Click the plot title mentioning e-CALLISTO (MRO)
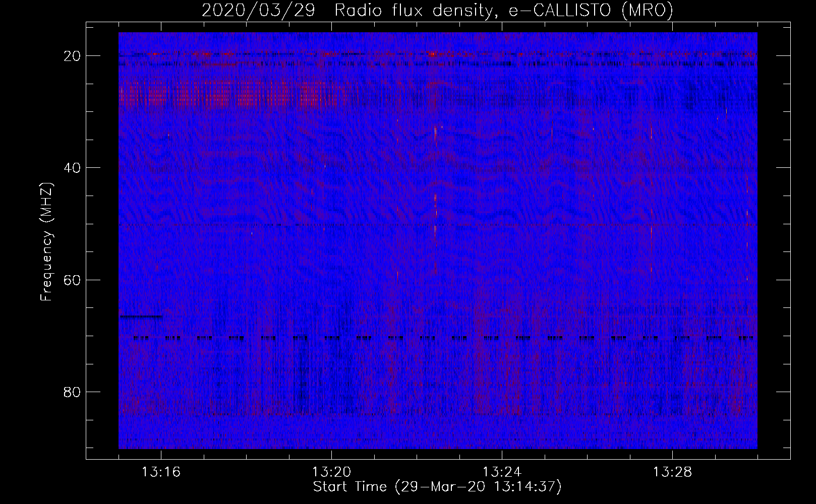 (x=437, y=10)
